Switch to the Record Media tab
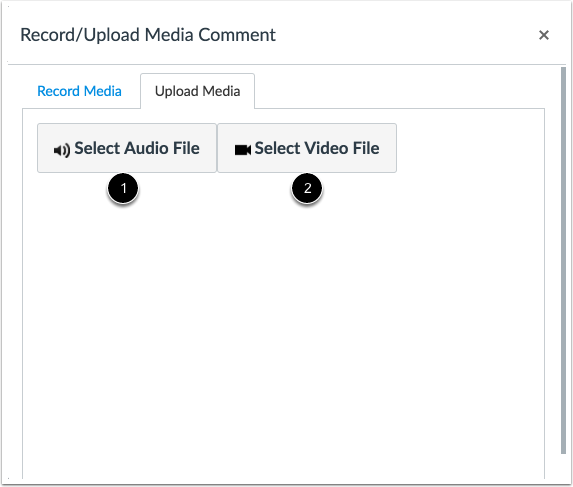The width and height of the screenshot is (573, 487). 79,91
